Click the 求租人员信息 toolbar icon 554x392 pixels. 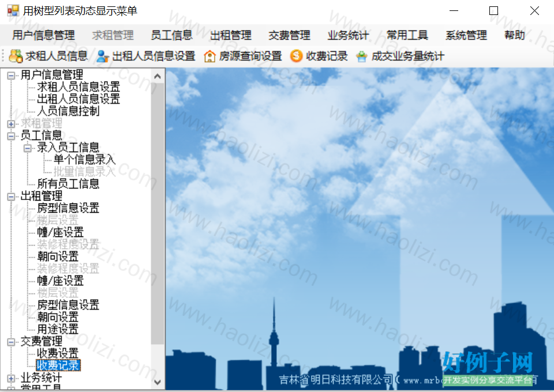point(16,56)
